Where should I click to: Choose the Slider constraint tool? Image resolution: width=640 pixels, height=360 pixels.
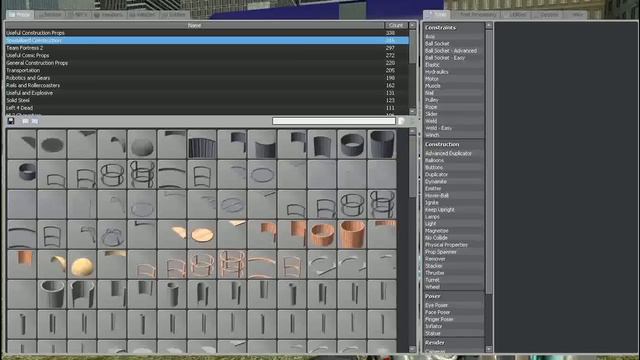453,114
